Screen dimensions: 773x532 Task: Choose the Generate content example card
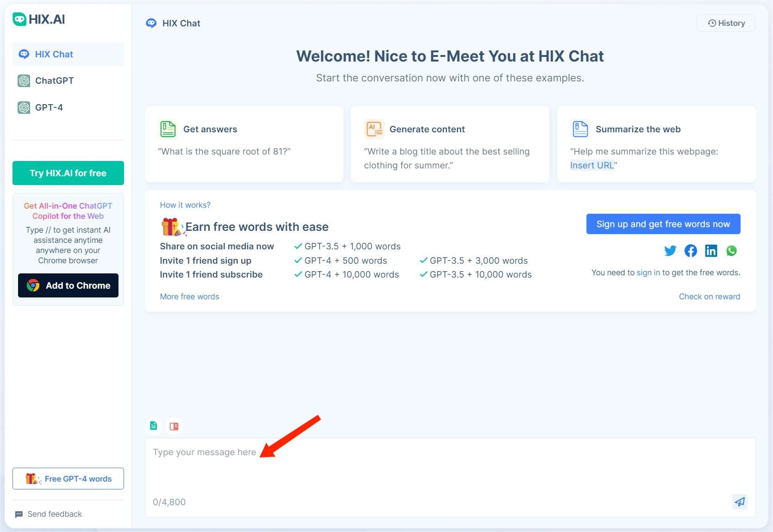(450, 144)
